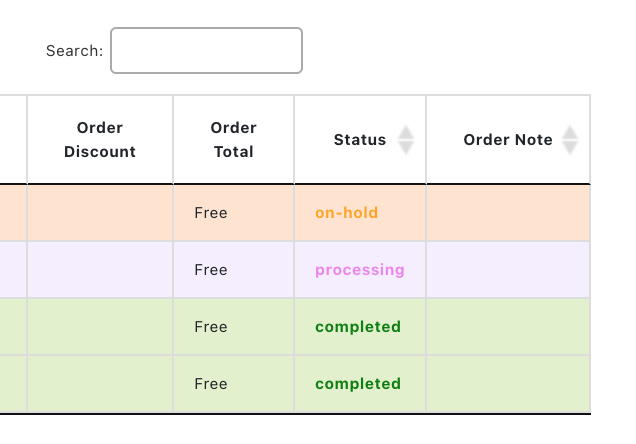Select Free total in on-hold row

pyautogui.click(x=211, y=213)
